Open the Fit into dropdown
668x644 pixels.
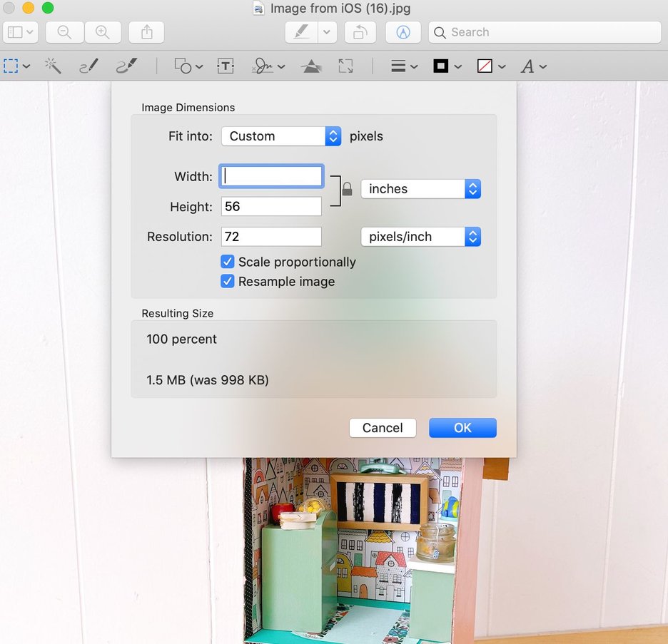(x=280, y=136)
